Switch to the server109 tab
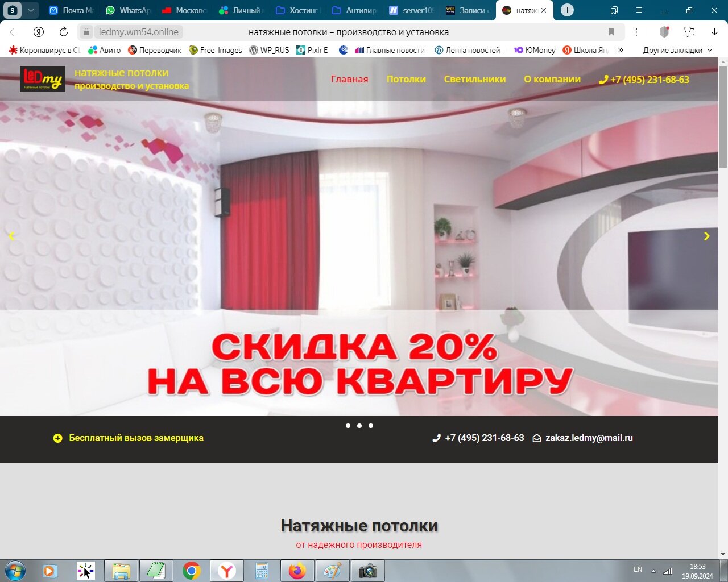Image resolution: width=728 pixels, height=582 pixels. (x=411, y=10)
